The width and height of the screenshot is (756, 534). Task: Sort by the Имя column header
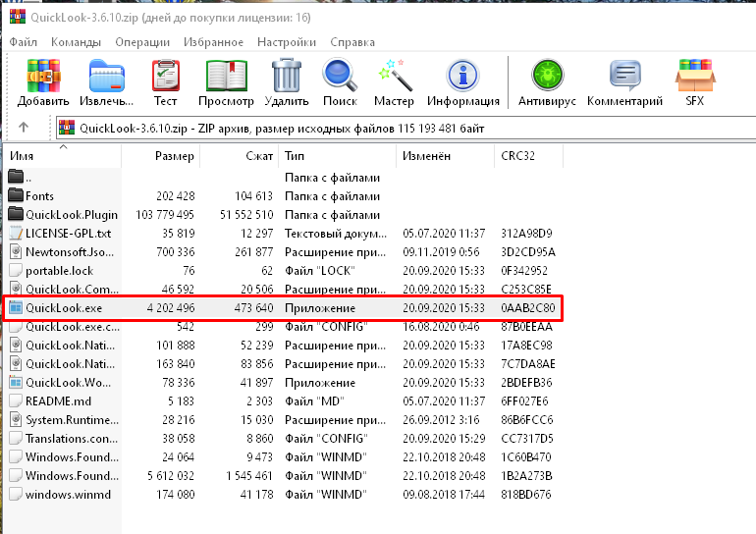point(62,156)
